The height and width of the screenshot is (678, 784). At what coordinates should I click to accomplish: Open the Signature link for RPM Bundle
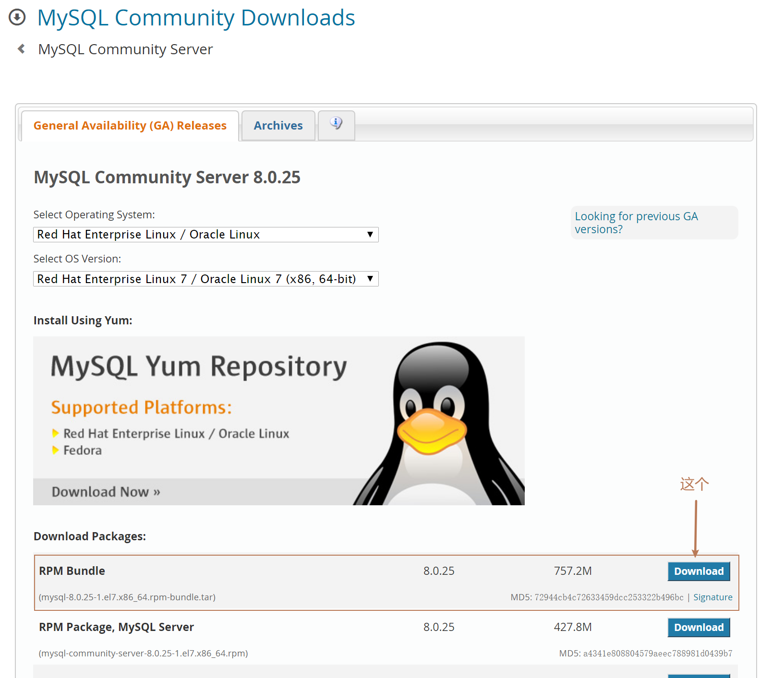(713, 597)
